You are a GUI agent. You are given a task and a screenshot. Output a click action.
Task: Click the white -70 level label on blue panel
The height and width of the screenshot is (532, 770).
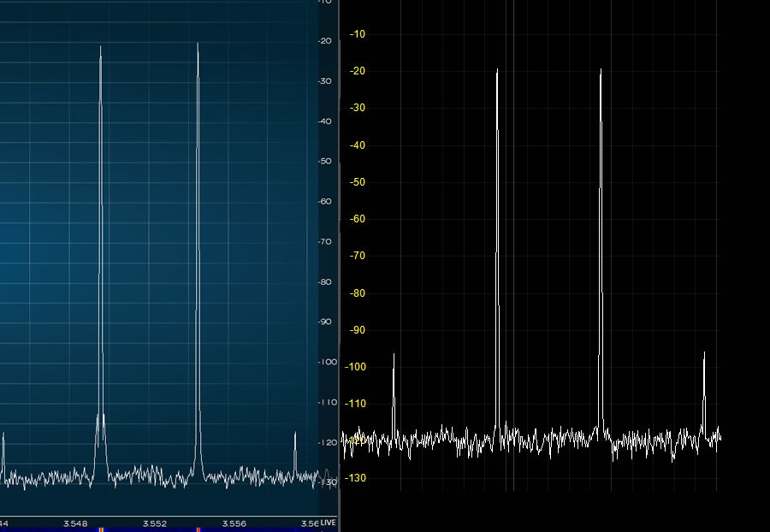pyautogui.click(x=325, y=242)
